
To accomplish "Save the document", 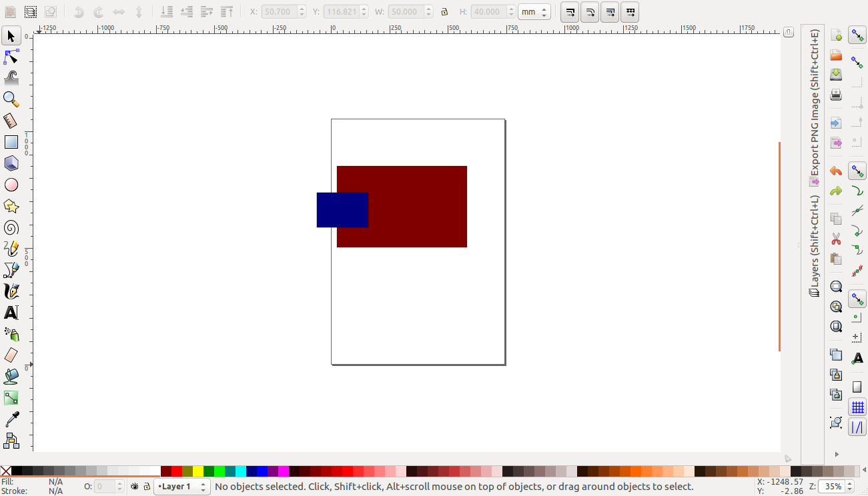I will [836, 75].
